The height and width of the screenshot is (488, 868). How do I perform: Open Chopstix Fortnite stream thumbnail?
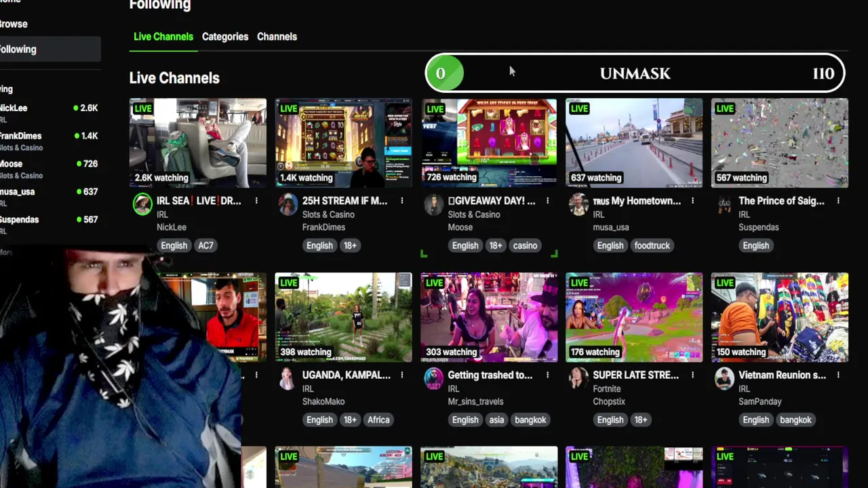click(x=634, y=317)
